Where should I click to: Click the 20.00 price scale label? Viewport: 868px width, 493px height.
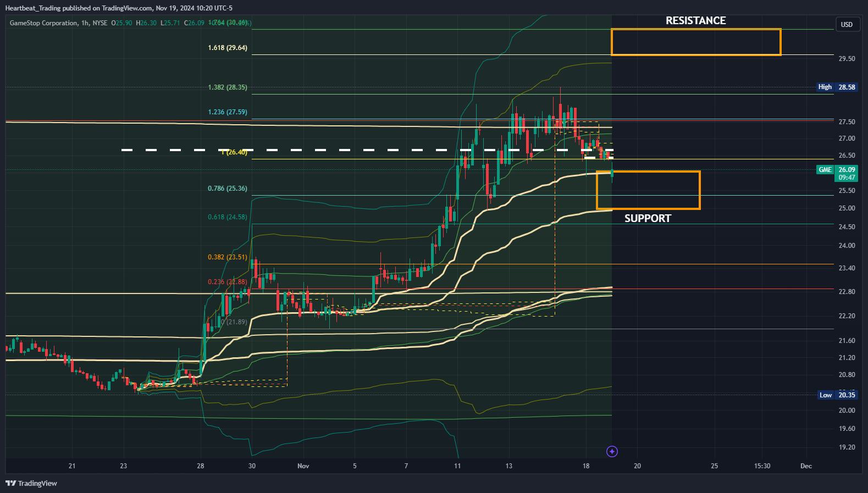pyautogui.click(x=847, y=411)
